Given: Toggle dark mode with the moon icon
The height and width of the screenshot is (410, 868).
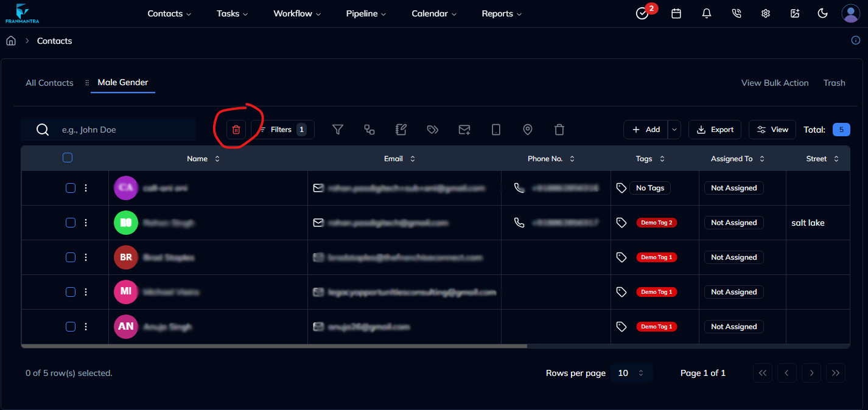Looking at the screenshot, I should pyautogui.click(x=823, y=13).
